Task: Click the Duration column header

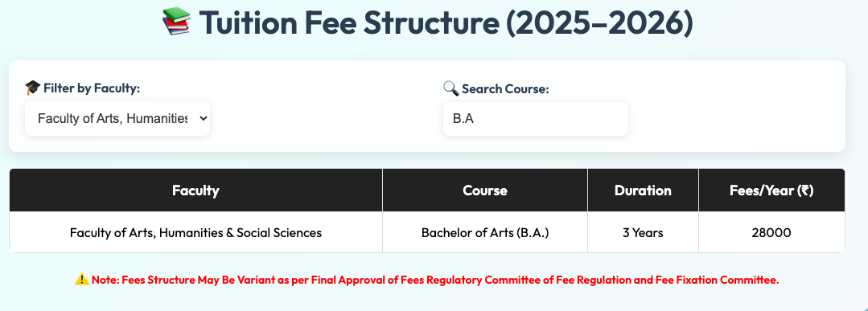Action: coord(643,190)
